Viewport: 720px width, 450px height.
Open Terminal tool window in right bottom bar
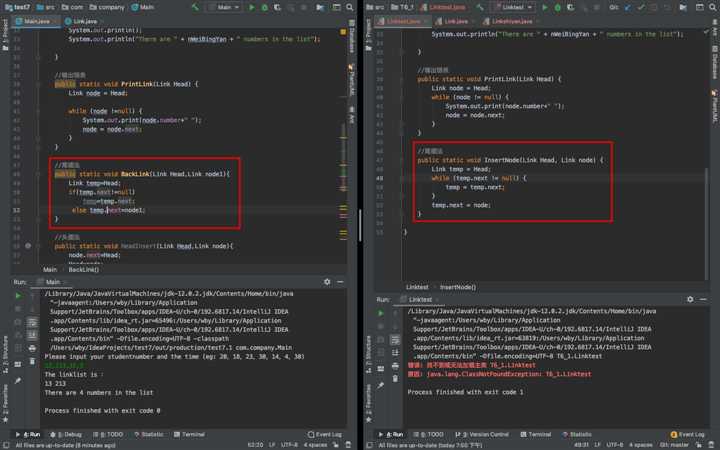click(x=535, y=434)
